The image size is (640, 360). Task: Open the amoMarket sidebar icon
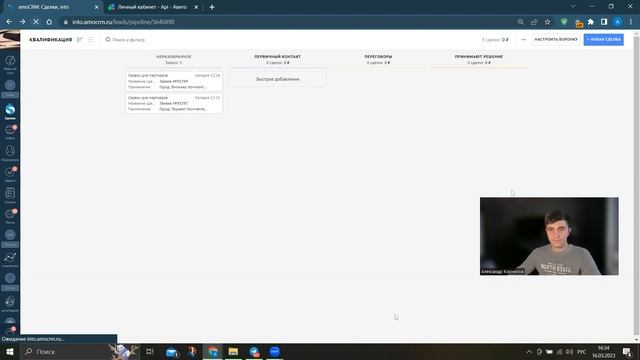coord(10,303)
